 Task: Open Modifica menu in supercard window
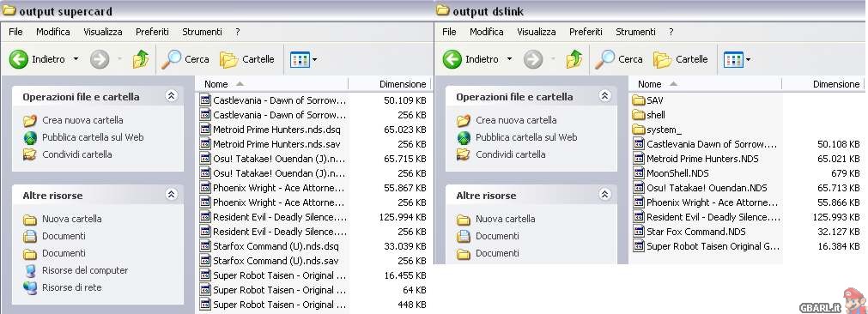[x=53, y=32]
